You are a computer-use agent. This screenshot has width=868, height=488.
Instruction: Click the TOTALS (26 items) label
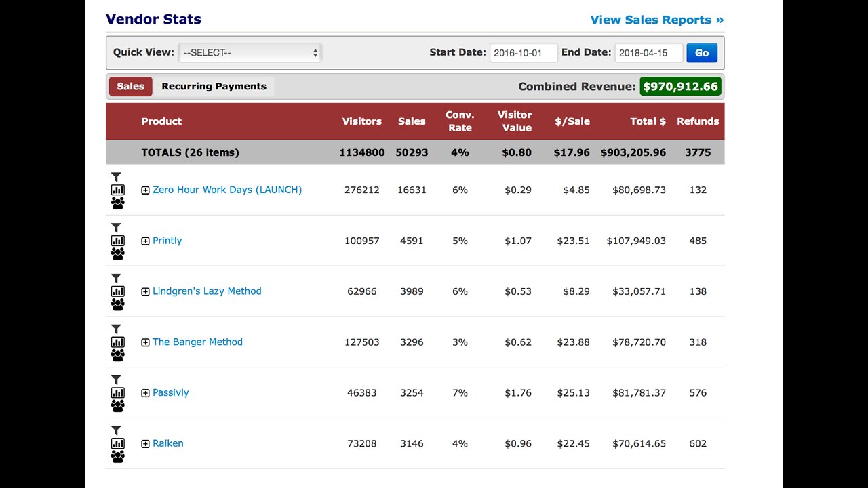point(190,152)
